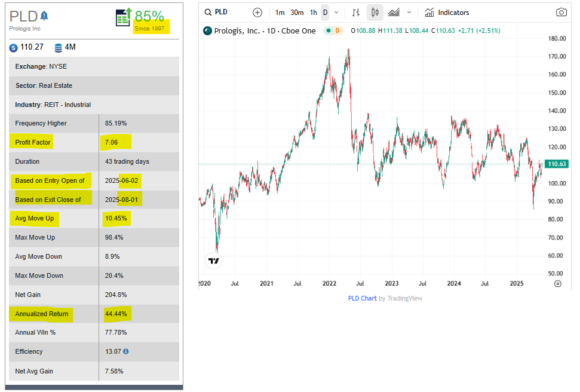This screenshot has width=580, height=392.
Task: Expand the chart style dropdown arrow
Action: coord(409,13)
